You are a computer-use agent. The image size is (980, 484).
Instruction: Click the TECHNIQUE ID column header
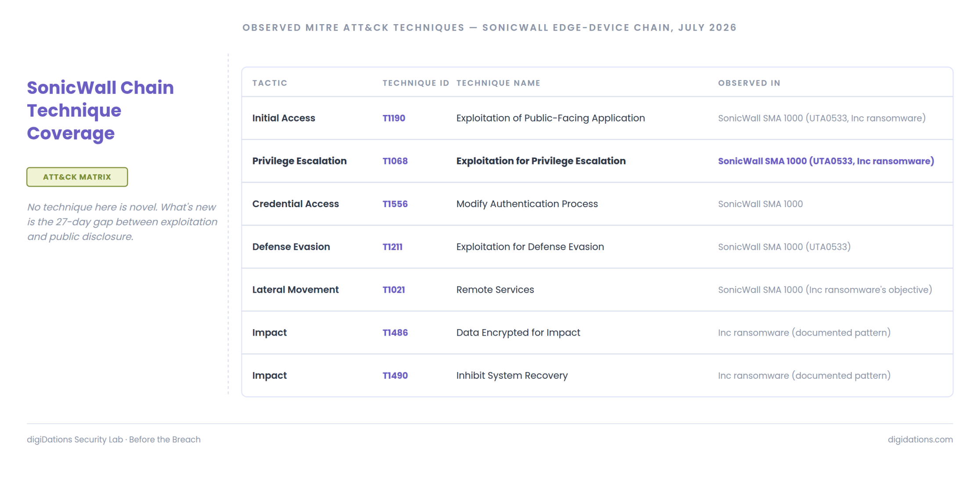[416, 83]
